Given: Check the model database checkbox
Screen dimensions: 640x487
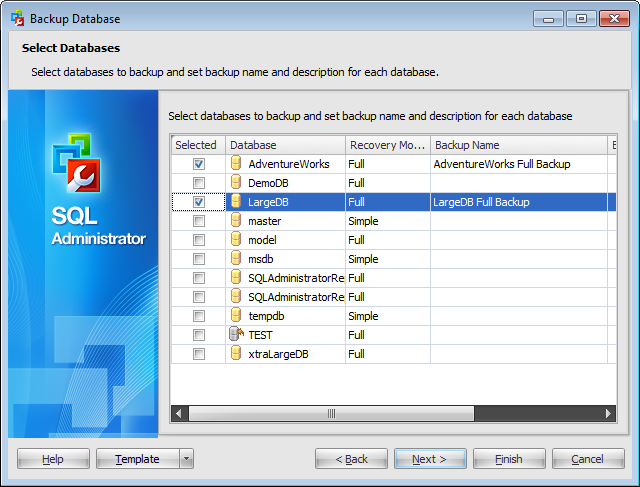Looking at the screenshot, I should 199,240.
